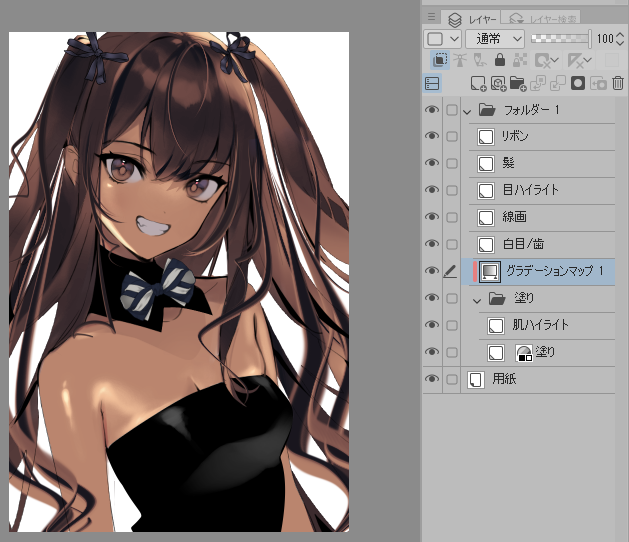Screen dimensions: 629x542
Task: Toggle the Lock layer icon
Action: (500, 61)
